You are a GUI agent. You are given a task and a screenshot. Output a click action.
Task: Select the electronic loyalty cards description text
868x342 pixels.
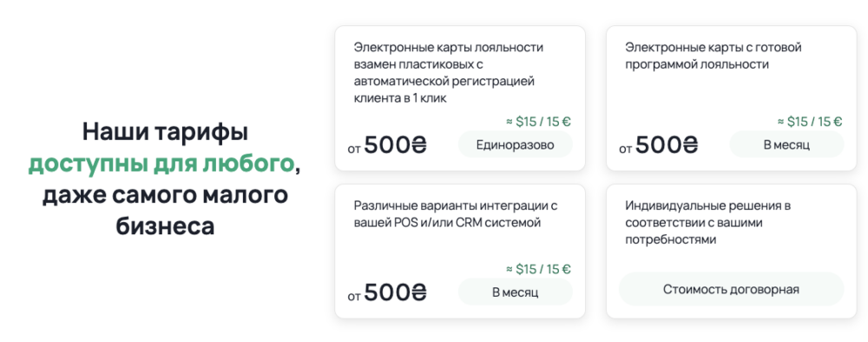tap(449, 73)
